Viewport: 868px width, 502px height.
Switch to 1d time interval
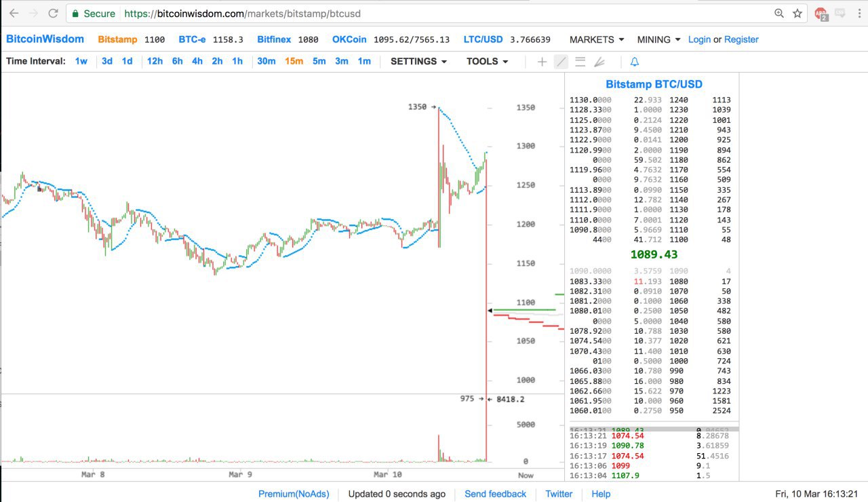[127, 61]
